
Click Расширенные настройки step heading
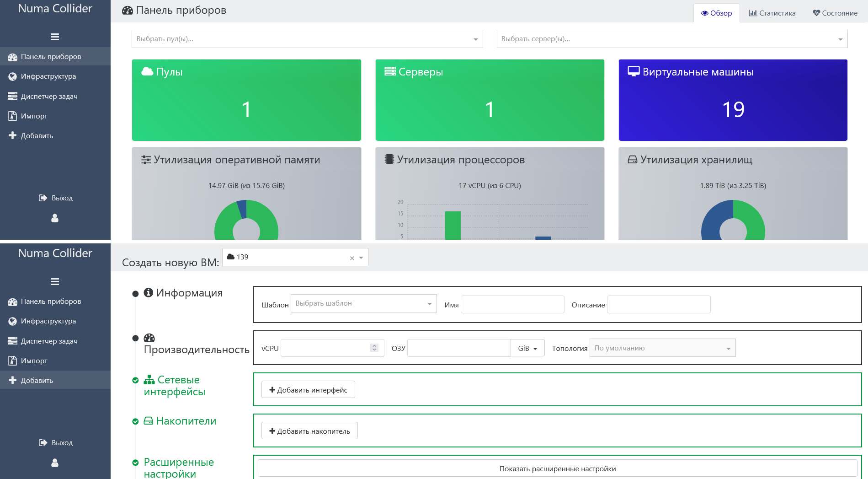179,468
